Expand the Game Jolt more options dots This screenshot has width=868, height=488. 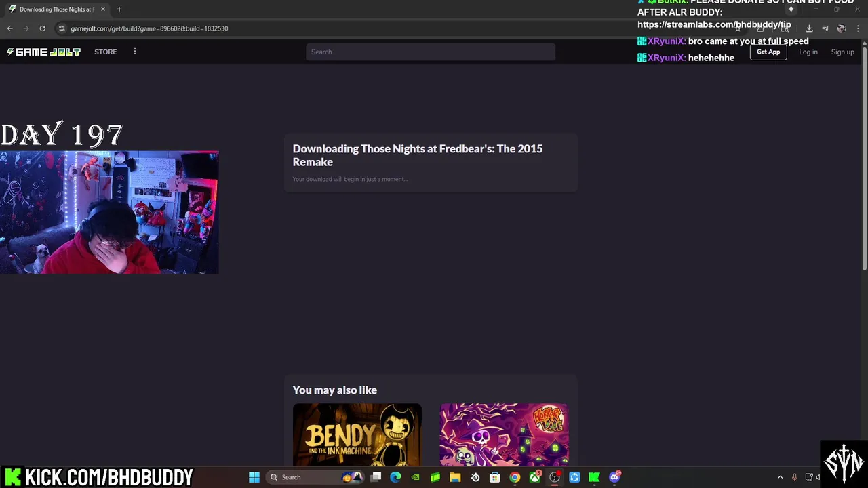click(135, 52)
